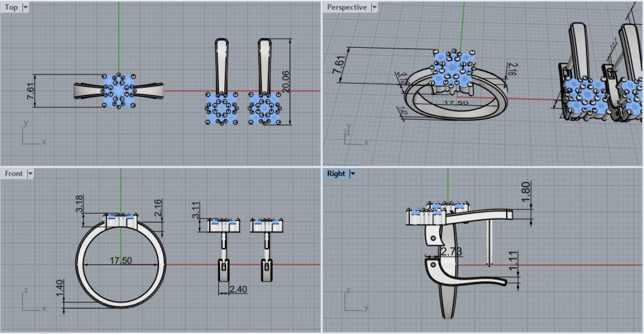The image size is (644, 334).
Task: Select the 7.61 dimension in Perspective view
Action: pyautogui.click(x=338, y=64)
